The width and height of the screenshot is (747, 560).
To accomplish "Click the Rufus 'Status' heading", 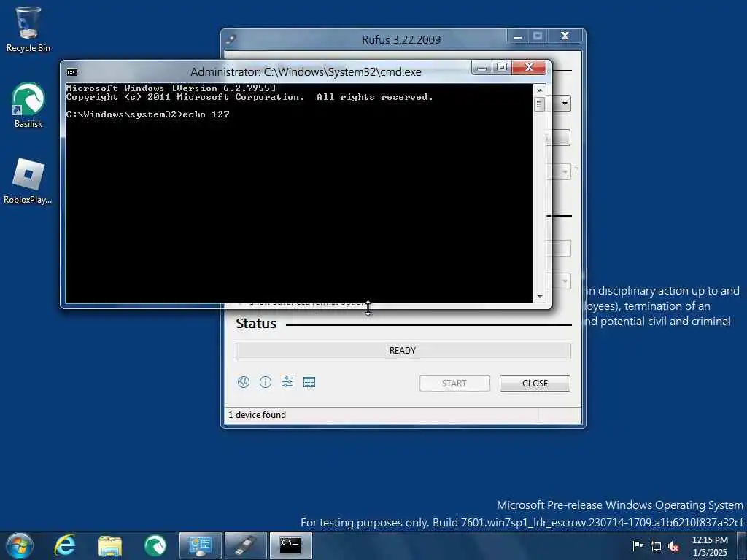I will (256, 324).
